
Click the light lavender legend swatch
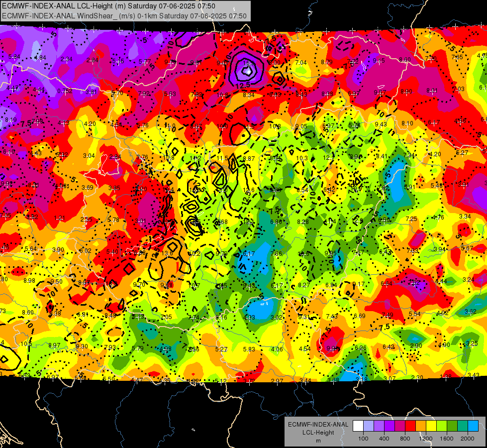369,426
